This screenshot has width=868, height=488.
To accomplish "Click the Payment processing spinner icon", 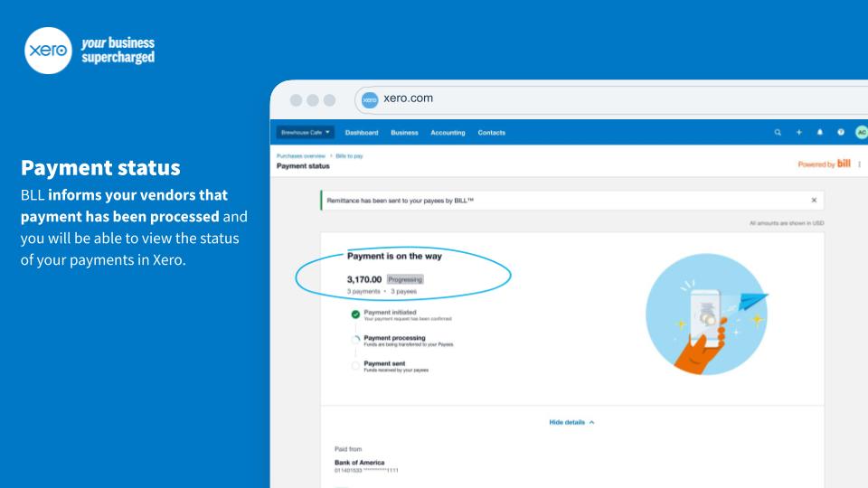I will [355, 340].
